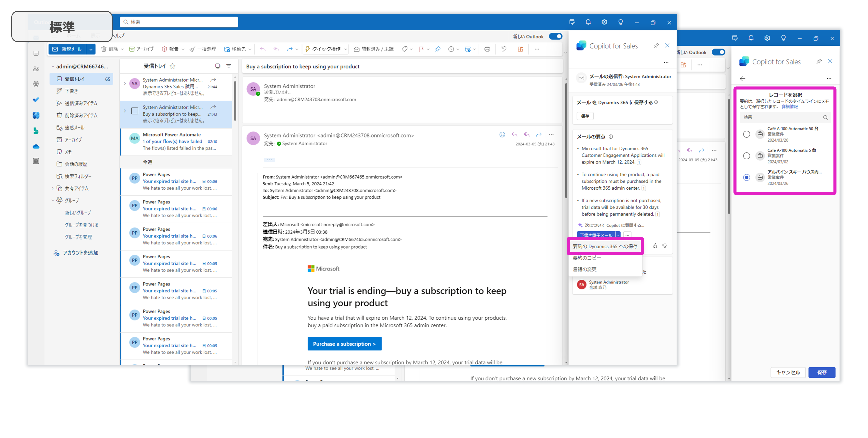The width and height of the screenshot is (868, 438).
Task: Select 要約のコピー menu item
Action: coord(587,258)
